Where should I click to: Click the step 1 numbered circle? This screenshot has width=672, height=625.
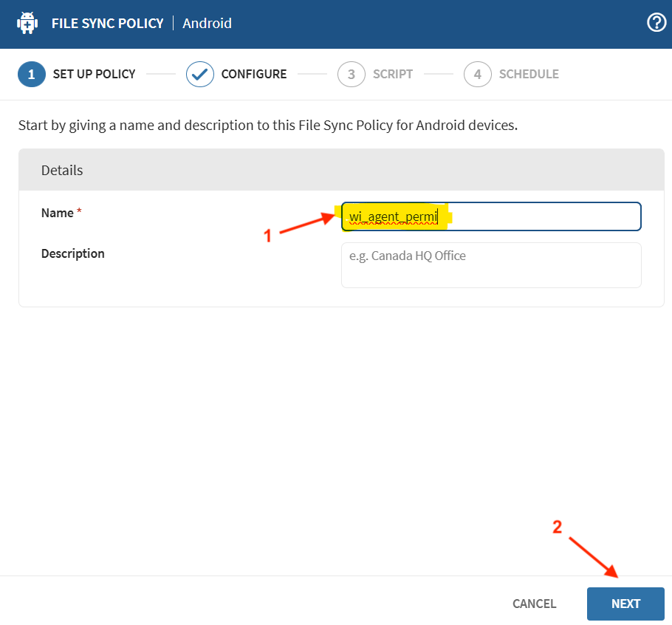coord(32,74)
